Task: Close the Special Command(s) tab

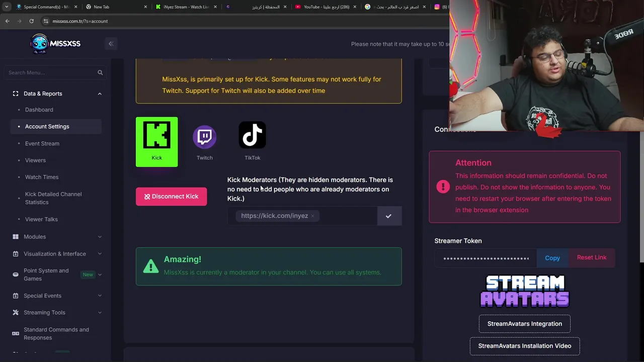Action: point(76,7)
